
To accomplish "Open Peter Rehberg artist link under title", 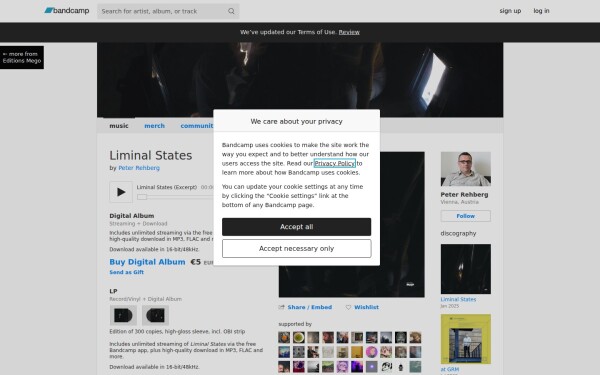I will tap(139, 168).
